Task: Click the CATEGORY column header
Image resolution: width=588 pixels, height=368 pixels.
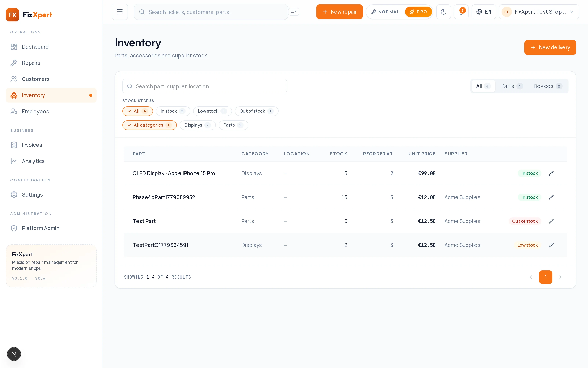Action: tap(255, 154)
